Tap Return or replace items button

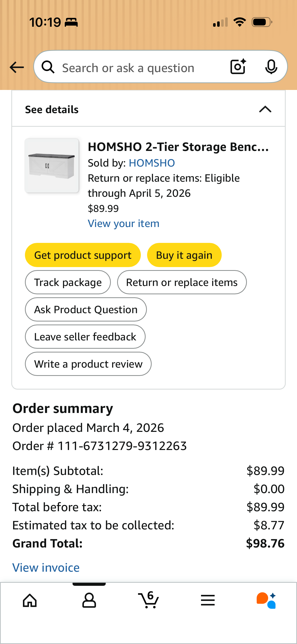[182, 282]
